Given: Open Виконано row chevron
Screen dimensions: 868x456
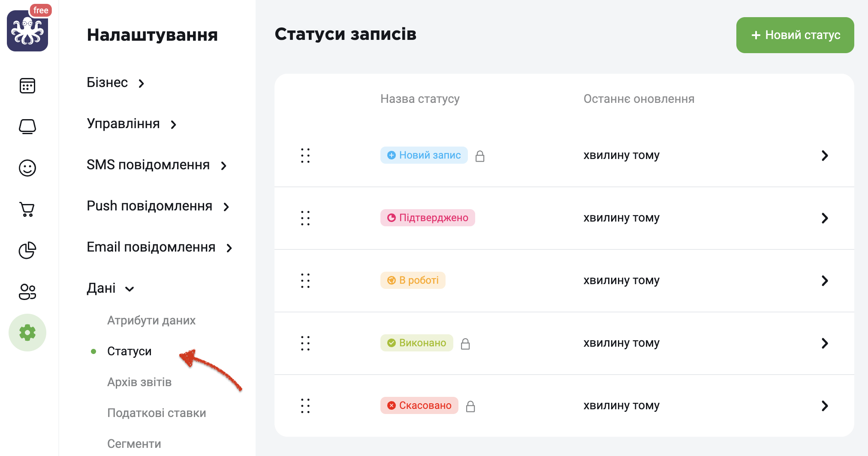Looking at the screenshot, I should [x=824, y=343].
